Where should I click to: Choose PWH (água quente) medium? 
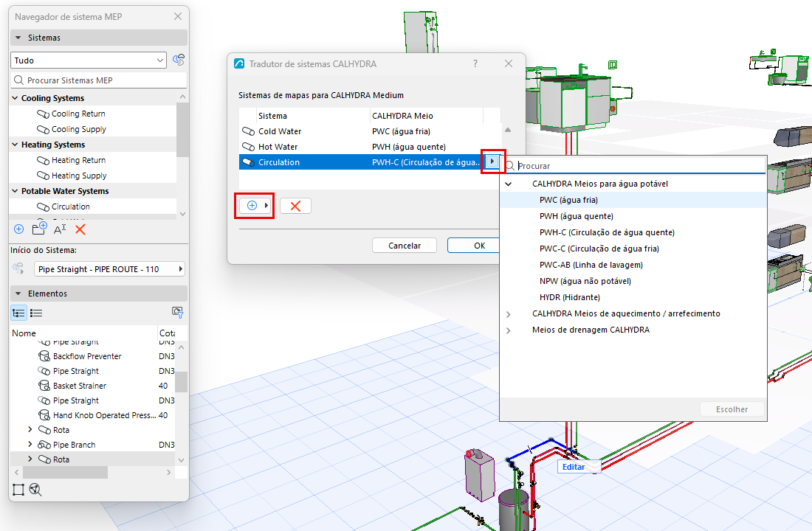click(633, 216)
